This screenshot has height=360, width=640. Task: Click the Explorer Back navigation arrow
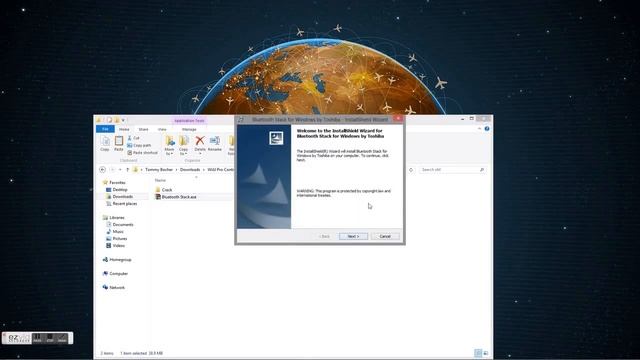(103, 169)
